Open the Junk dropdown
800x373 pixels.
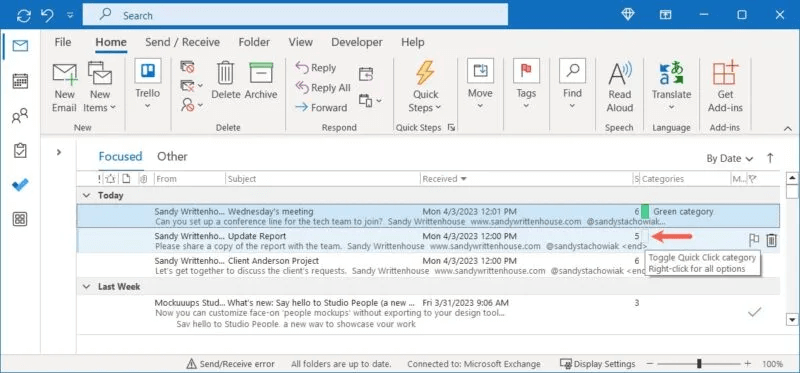(x=192, y=105)
